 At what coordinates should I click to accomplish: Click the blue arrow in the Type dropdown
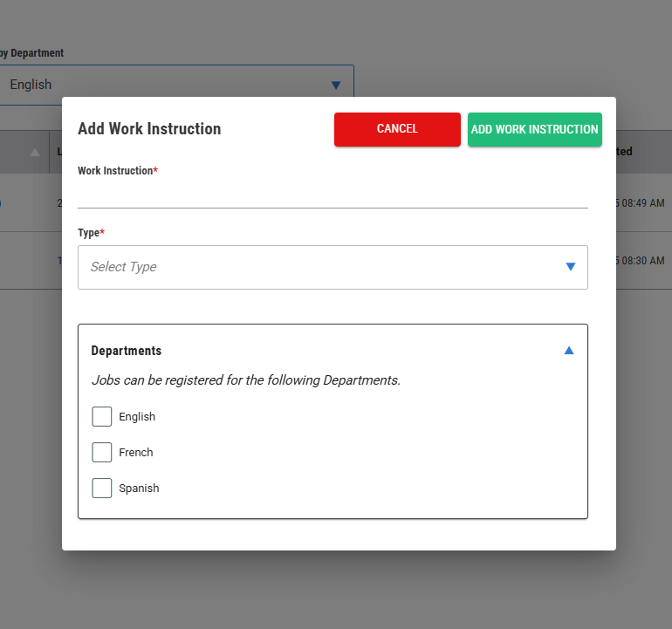571,267
